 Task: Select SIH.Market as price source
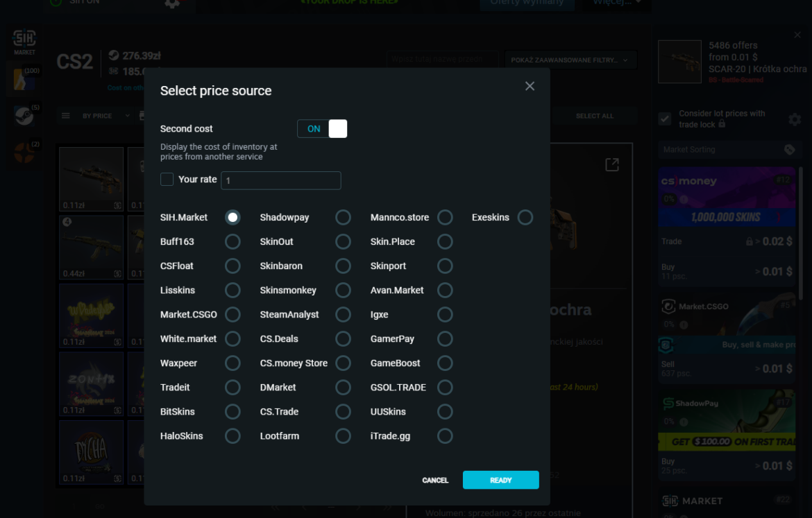coord(232,217)
